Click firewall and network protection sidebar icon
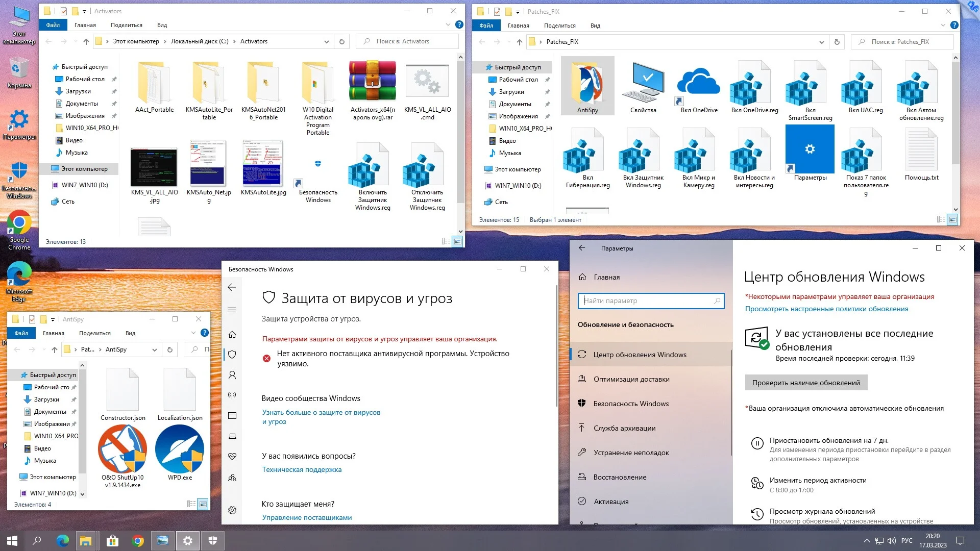The width and height of the screenshot is (980, 551). coord(232,395)
